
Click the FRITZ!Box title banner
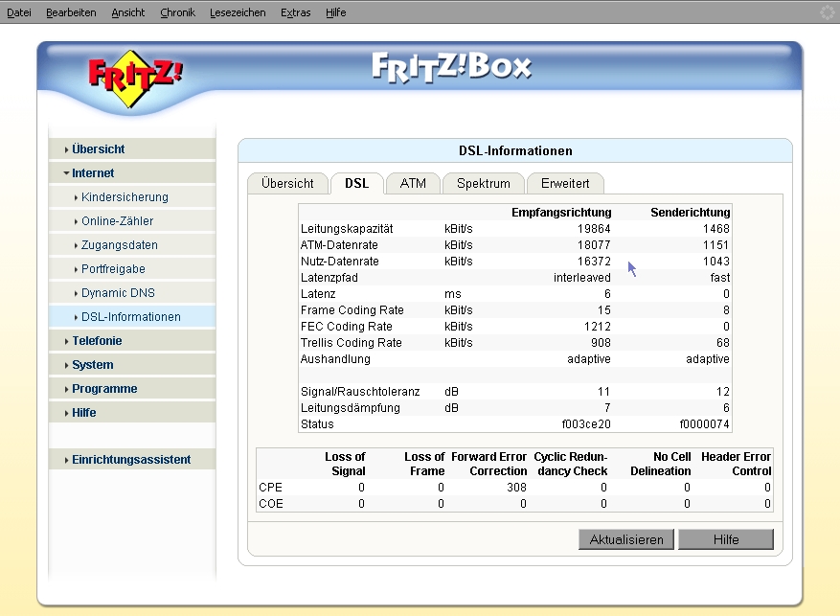point(451,68)
